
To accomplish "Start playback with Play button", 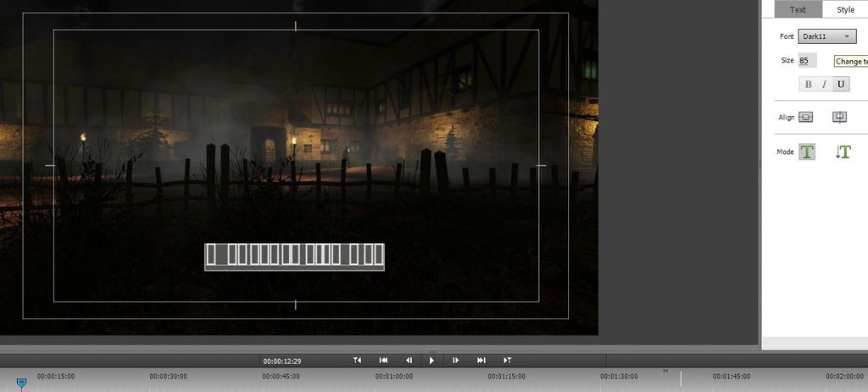I will pyautogui.click(x=431, y=361).
